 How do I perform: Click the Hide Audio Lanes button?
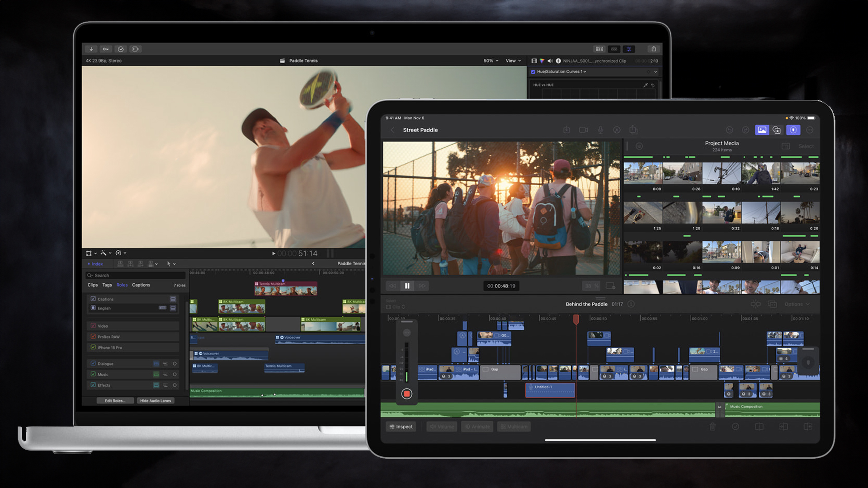pos(156,400)
